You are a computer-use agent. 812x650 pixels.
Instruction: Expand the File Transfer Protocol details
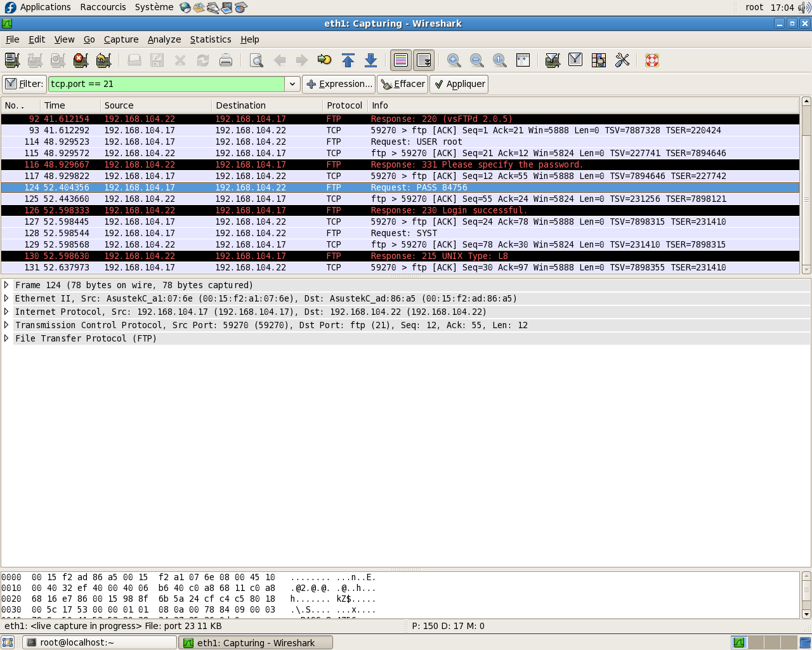6,338
